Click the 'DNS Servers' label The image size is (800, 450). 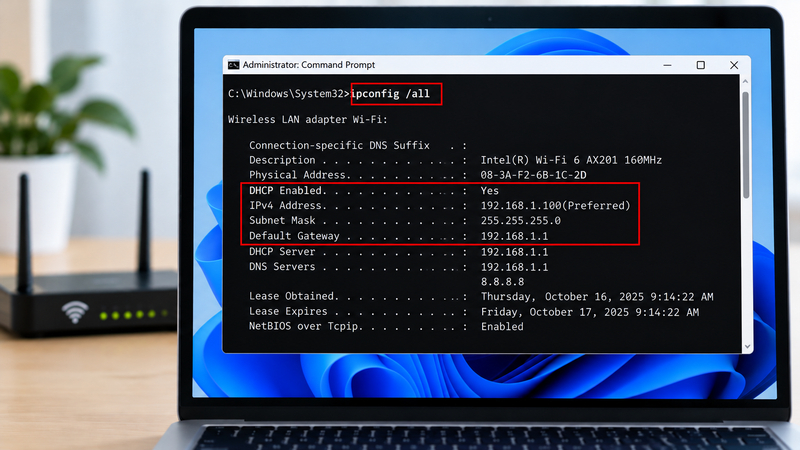[x=282, y=267]
